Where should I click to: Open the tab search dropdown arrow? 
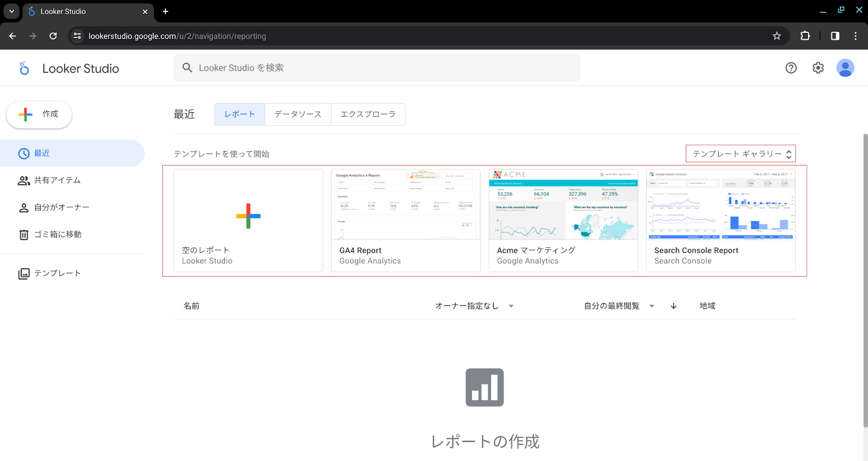coord(11,11)
